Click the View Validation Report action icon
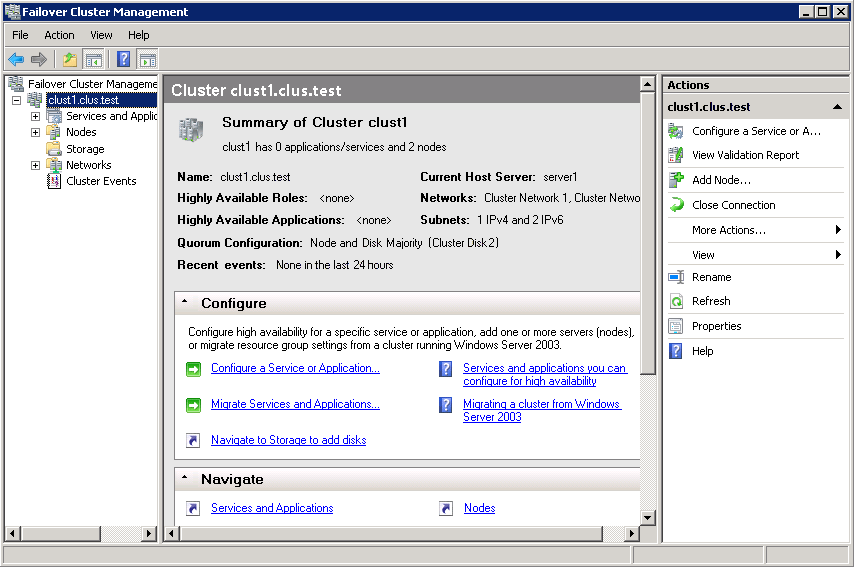Viewport: 854px width, 567px height. pyautogui.click(x=676, y=155)
